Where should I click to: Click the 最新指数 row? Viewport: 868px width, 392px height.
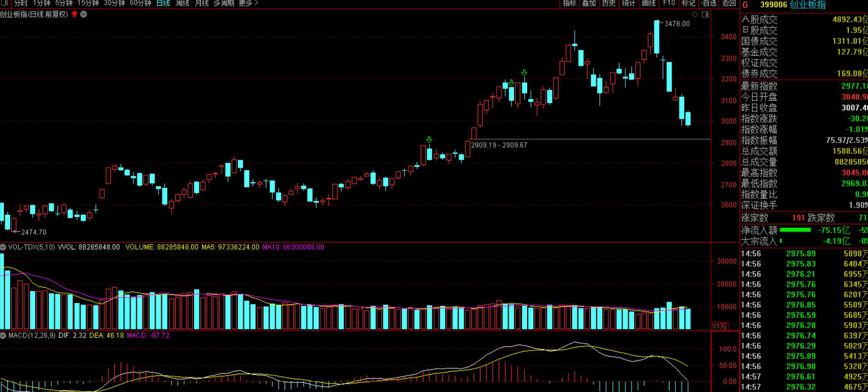[x=804, y=86]
